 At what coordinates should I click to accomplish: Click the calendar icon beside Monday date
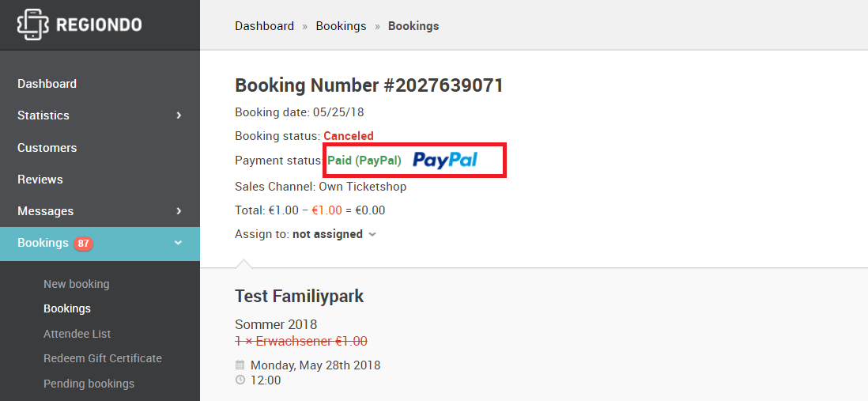click(x=240, y=365)
